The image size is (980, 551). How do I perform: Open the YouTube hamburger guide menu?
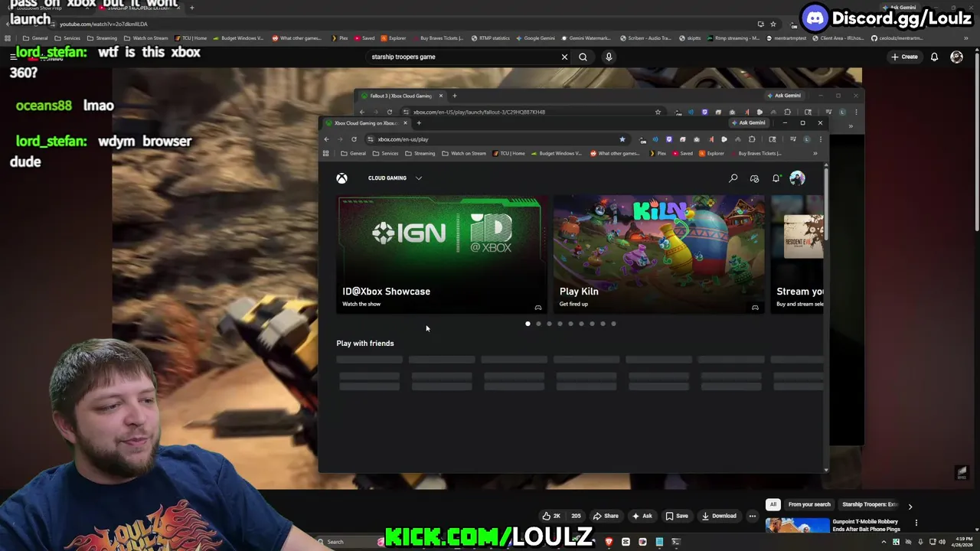tap(13, 57)
